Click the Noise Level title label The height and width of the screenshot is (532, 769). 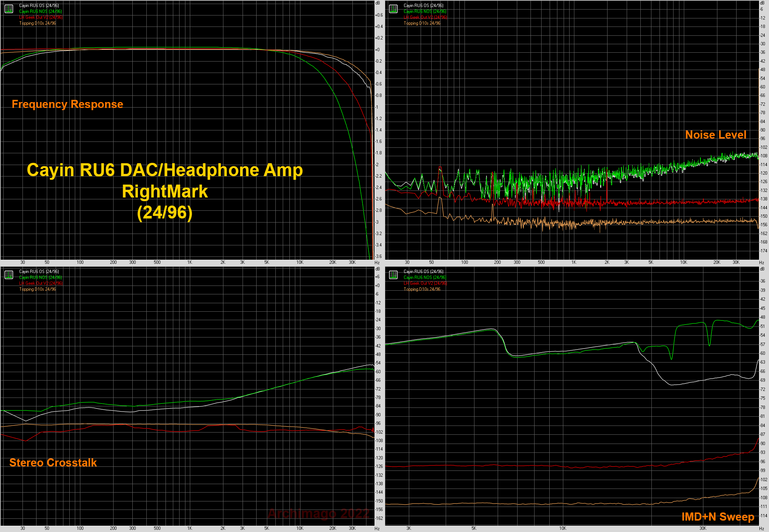pyautogui.click(x=715, y=135)
